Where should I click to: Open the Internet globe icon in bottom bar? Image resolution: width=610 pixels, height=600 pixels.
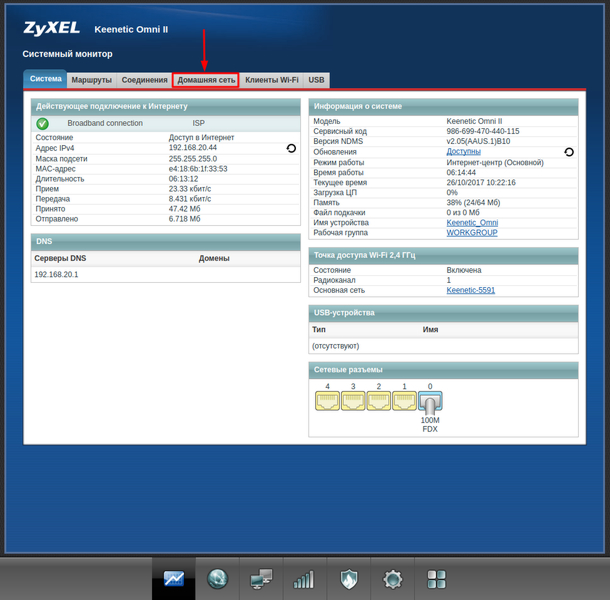click(217, 579)
